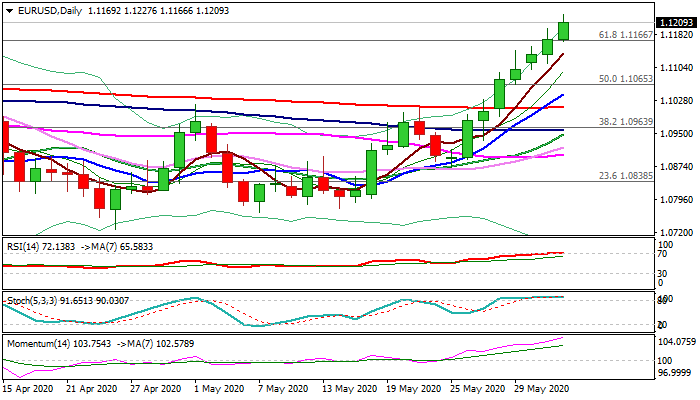Select the 38.2 Fibonacci level label
The height and width of the screenshot is (400, 700).
(625, 121)
